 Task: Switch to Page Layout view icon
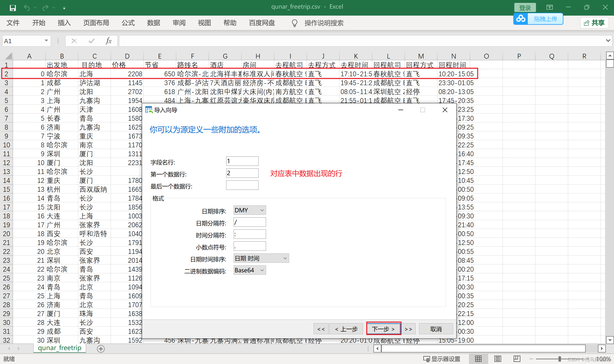498,359
